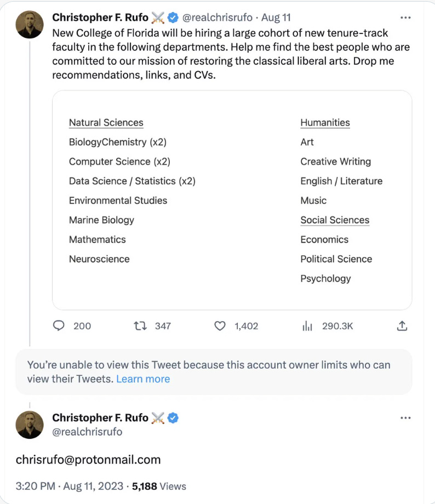This screenshot has width=435, height=504.
Task: Click the 3:20 PM timestamp
Action: [35, 486]
